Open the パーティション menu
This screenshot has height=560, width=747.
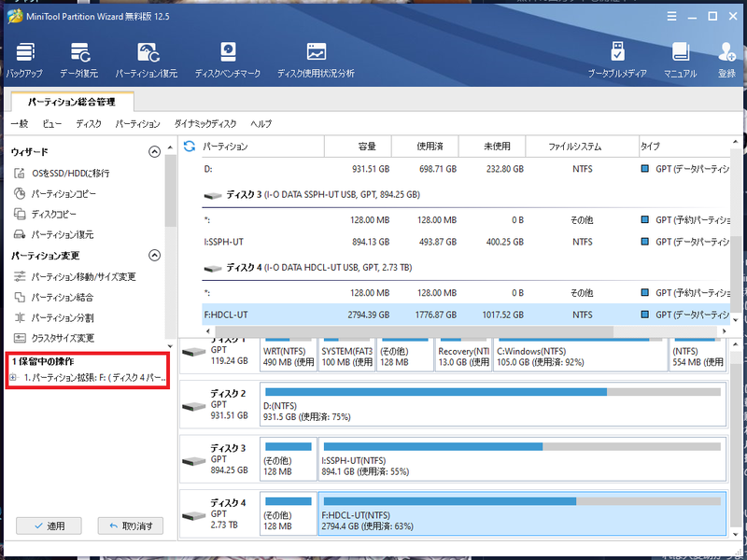137,124
